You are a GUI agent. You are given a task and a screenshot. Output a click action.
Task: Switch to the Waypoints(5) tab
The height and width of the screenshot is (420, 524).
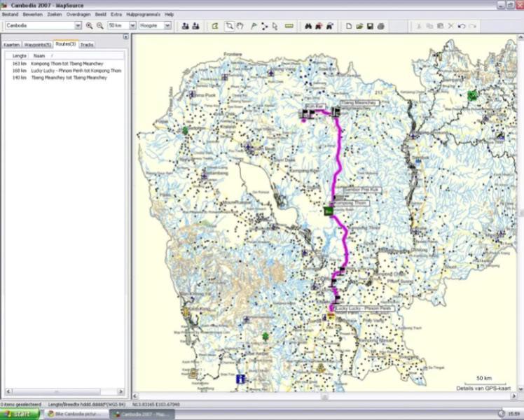[38, 45]
